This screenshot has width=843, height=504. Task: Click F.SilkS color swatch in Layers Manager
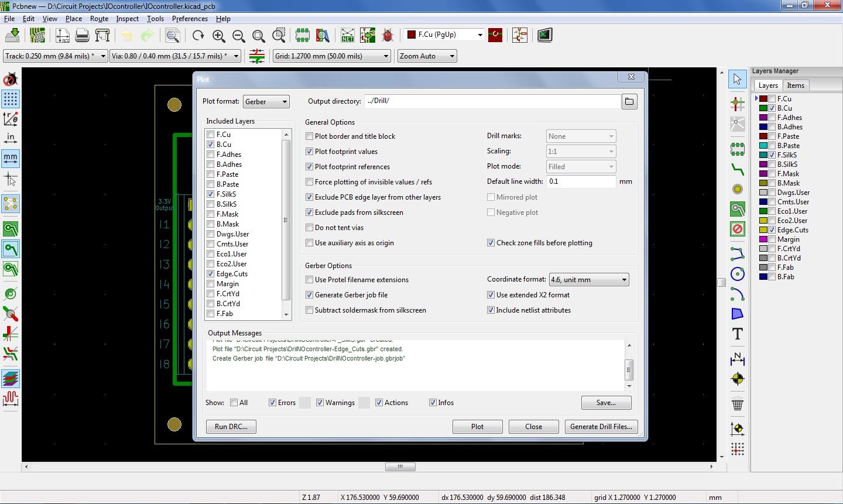click(763, 155)
